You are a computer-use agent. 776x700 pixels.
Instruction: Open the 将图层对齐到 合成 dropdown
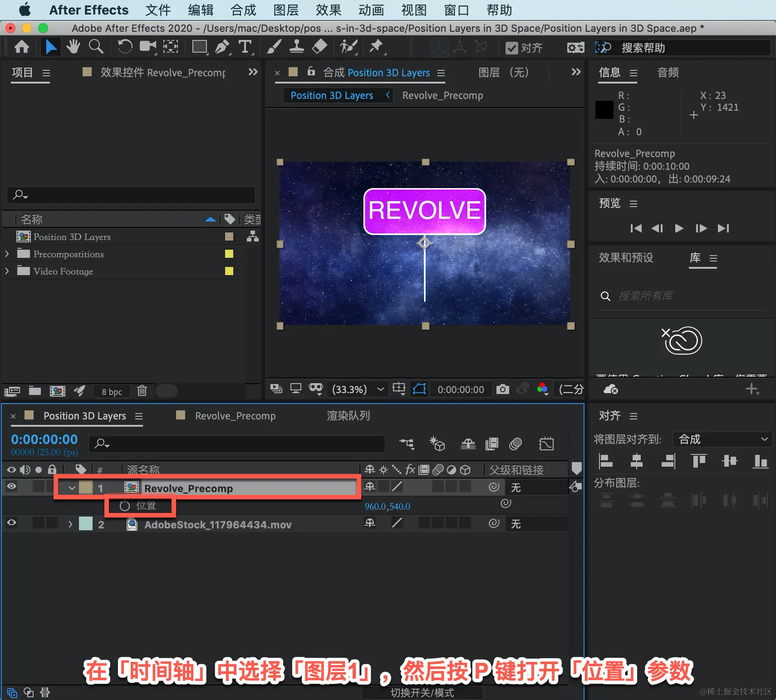pyautogui.click(x=722, y=439)
